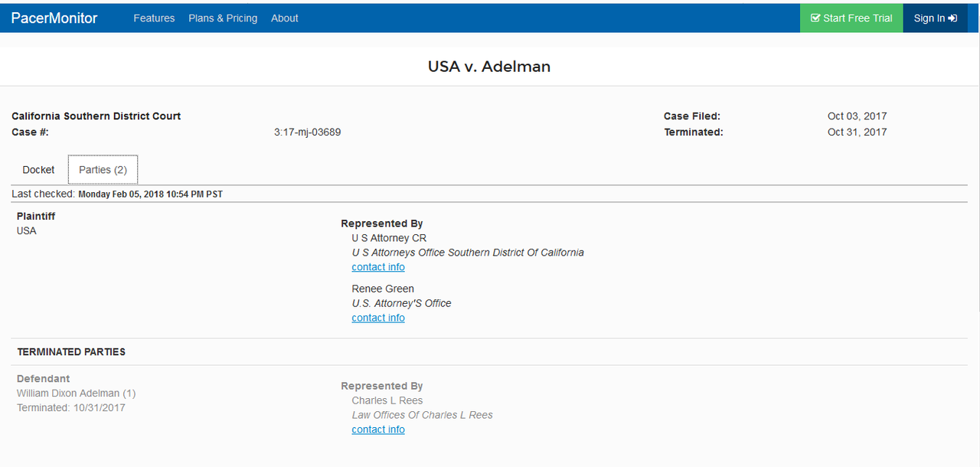Click the Sign In button text
The width and height of the screenshot is (980, 467).
click(x=929, y=18)
